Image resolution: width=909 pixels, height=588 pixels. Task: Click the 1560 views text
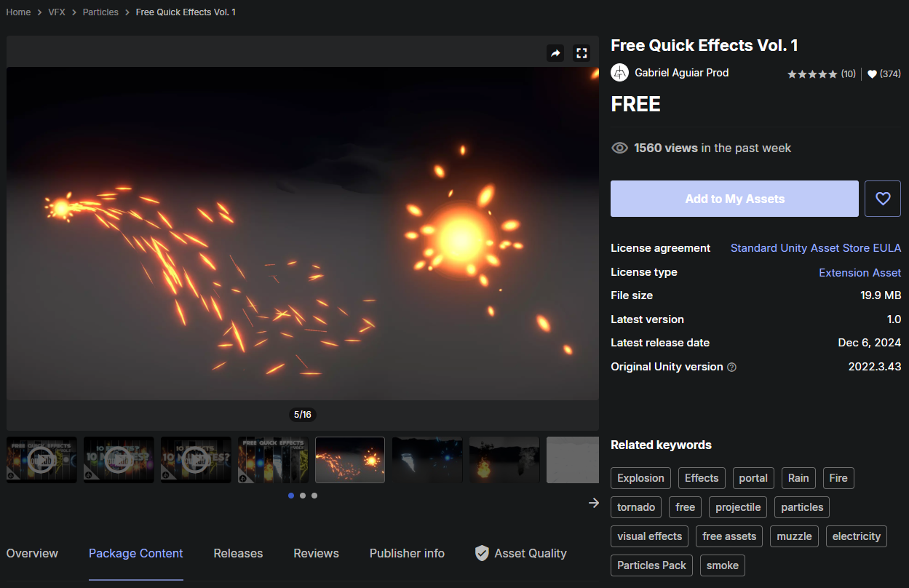[666, 148]
